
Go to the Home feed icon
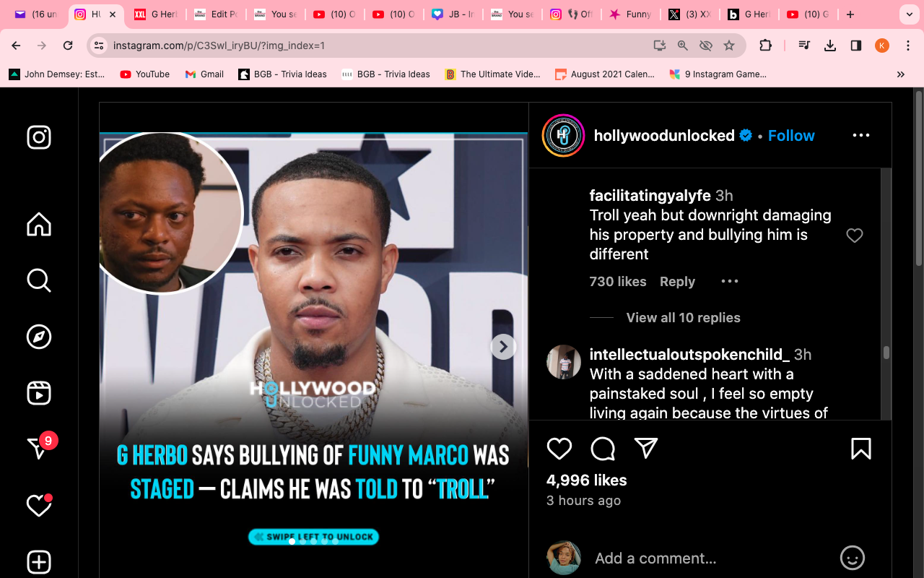pos(39,224)
